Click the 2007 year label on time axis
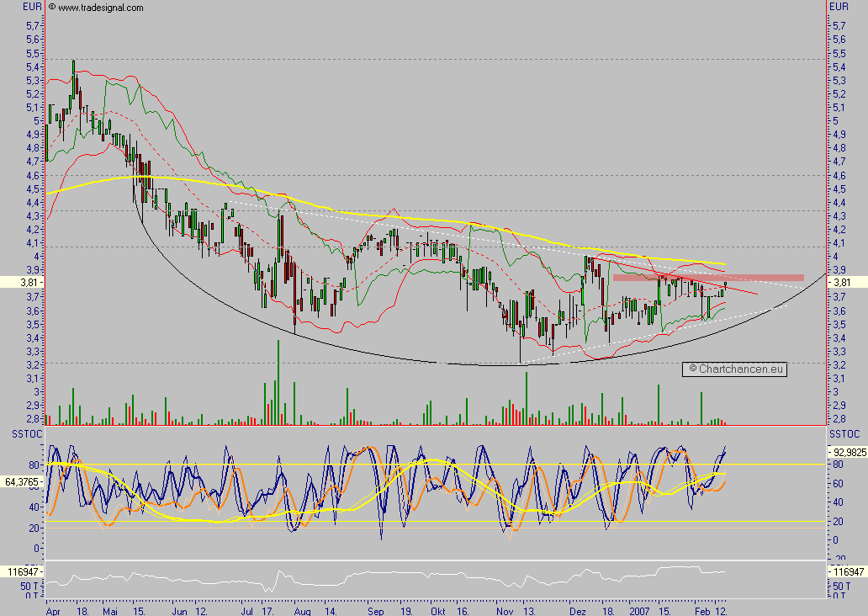Viewport: 868px width, 616px height. (639, 611)
